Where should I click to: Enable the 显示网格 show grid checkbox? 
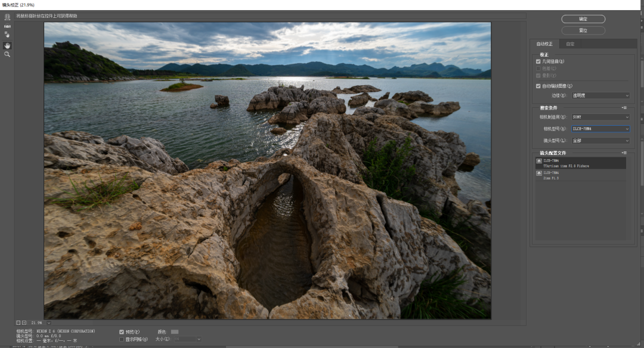[122, 340]
